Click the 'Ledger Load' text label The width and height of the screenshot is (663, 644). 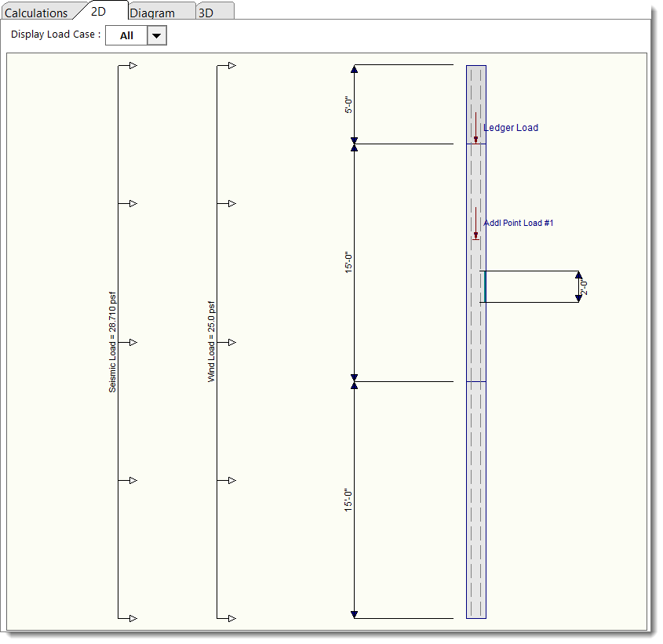(511, 128)
